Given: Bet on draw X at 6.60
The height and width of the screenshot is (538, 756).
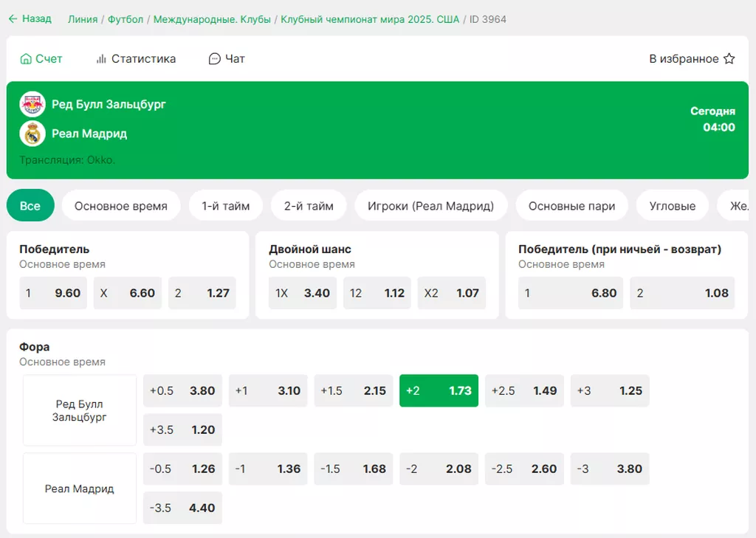Looking at the screenshot, I should click(x=128, y=293).
